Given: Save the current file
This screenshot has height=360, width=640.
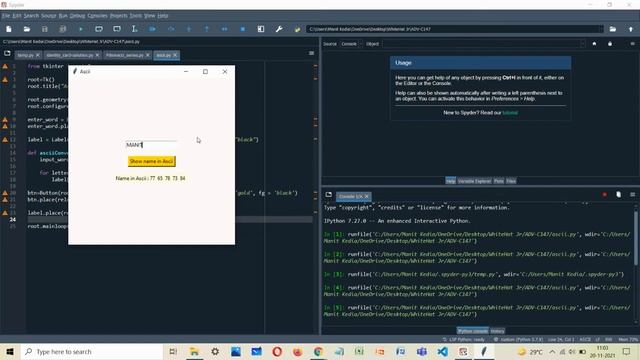Looking at the screenshot, I should (44, 29).
